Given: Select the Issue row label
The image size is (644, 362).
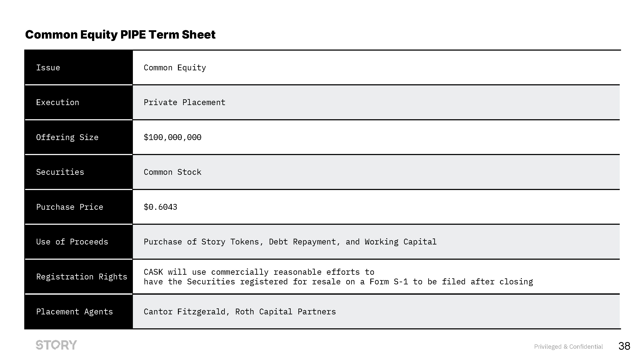Looking at the screenshot, I should click(48, 68).
